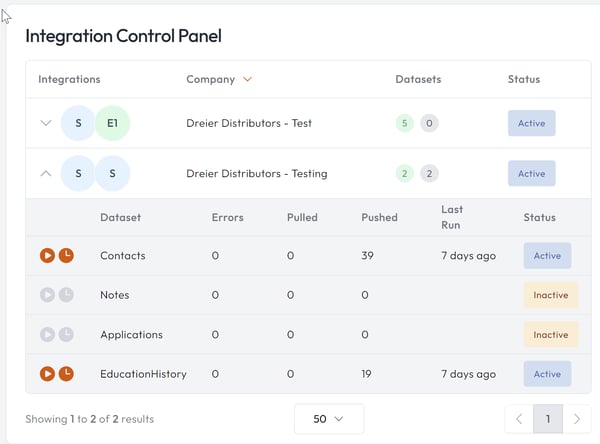The image size is (600, 444).
Task: Click the Notes play icon
Action: point(47,295)
